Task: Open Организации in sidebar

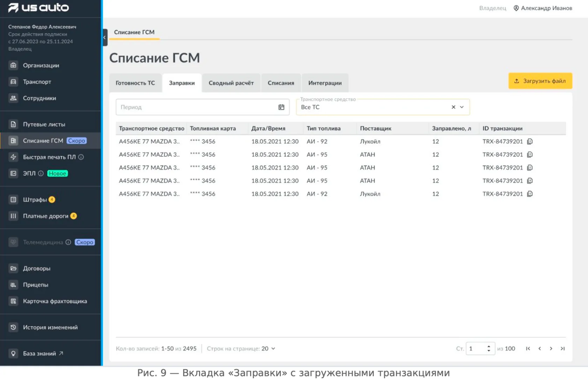Action: coord(41,65)
